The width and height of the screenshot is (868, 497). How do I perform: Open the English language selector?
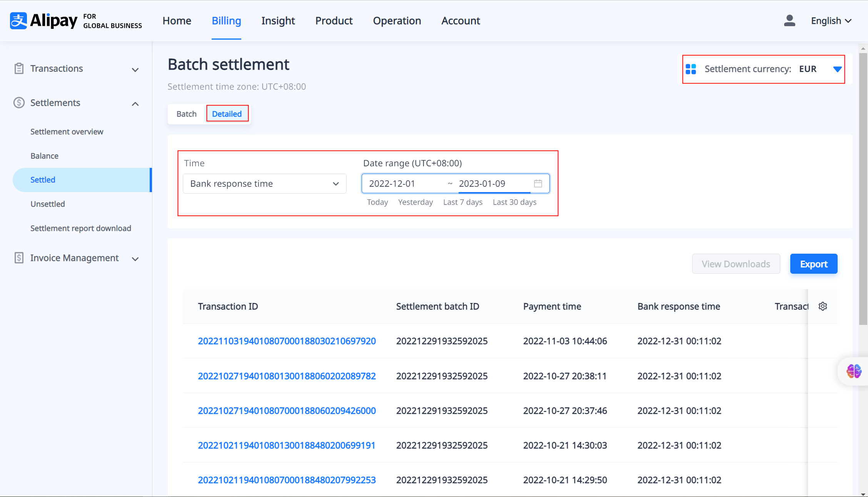click(831, 21)
